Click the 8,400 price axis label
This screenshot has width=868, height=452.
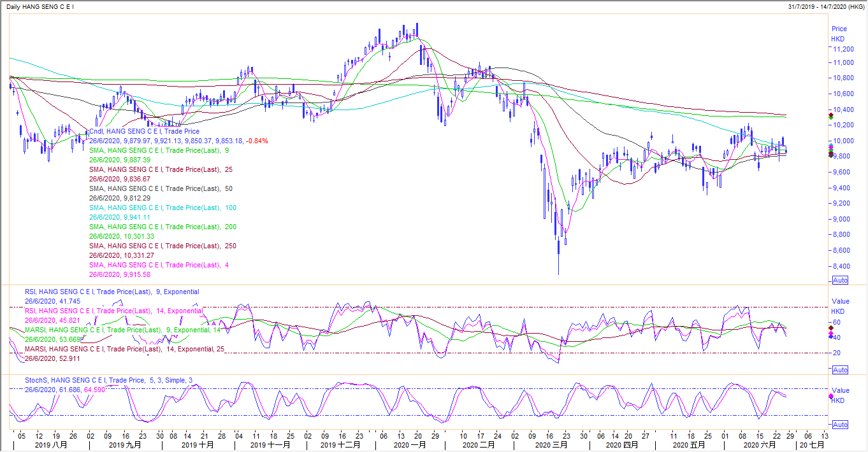point(842,266)
